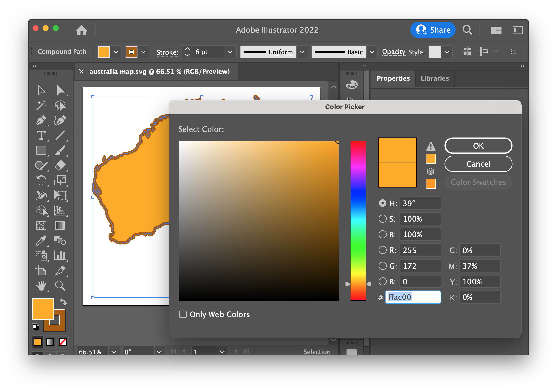Screen dimensions: 557x392
Task: Expand the Uniform width profile dropdown
Action: coord(302,52)
